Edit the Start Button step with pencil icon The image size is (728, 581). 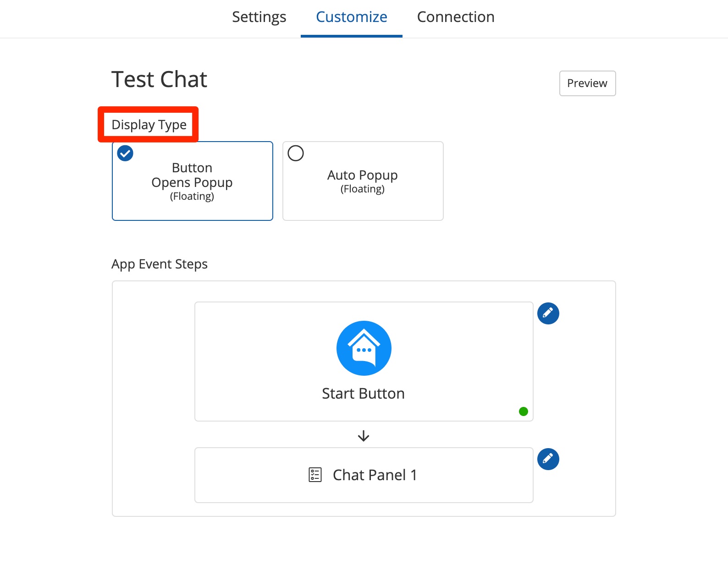(x=548, y=313)
